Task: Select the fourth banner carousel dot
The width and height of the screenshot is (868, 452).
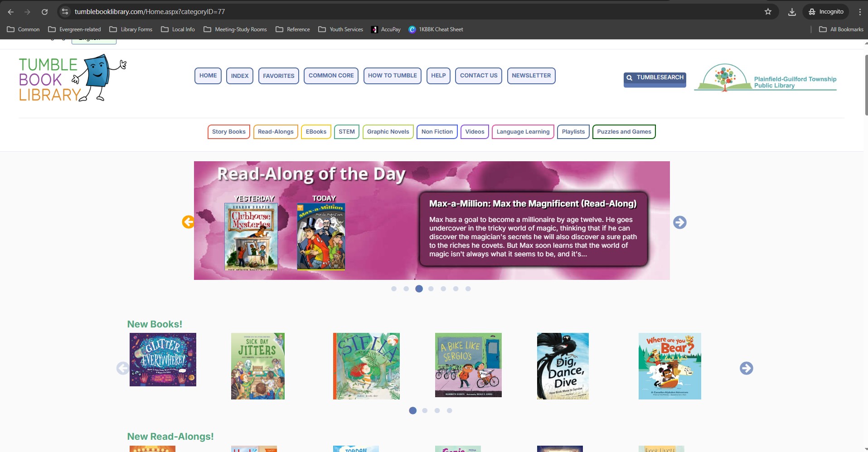Action: tap(431, 289)
